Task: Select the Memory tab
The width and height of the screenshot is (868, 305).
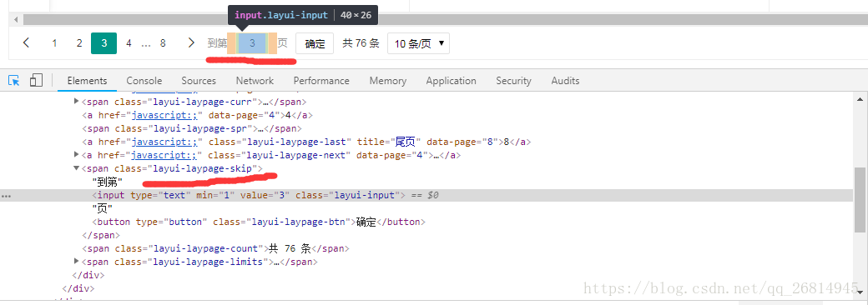Action: click(387, 81)
